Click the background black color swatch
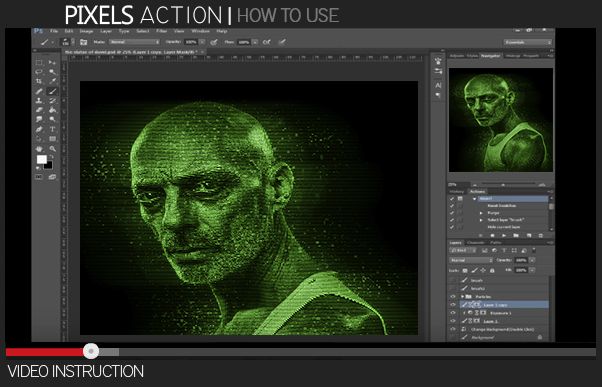The image size is (602, 387). [x=49, y=166]
